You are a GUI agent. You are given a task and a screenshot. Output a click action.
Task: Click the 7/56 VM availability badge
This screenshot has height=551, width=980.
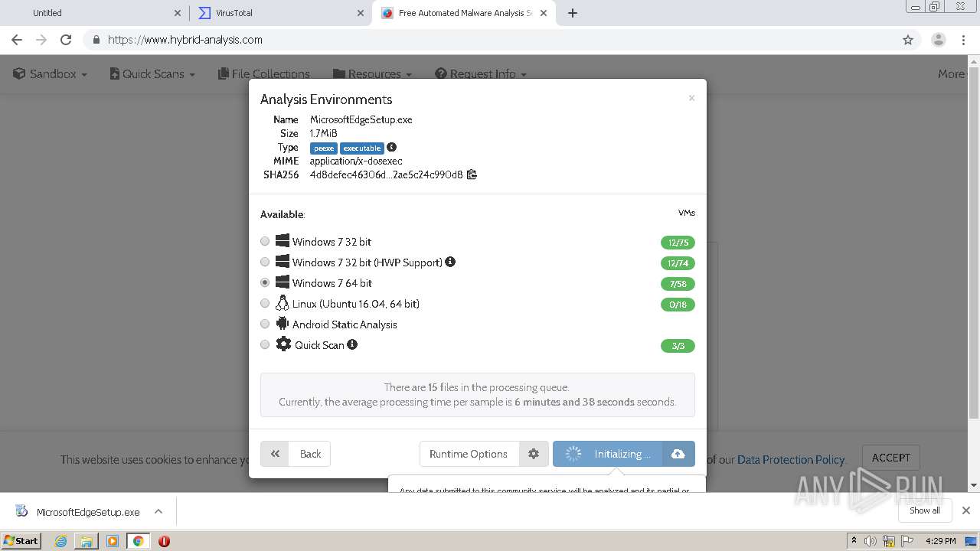coord(678,284)
